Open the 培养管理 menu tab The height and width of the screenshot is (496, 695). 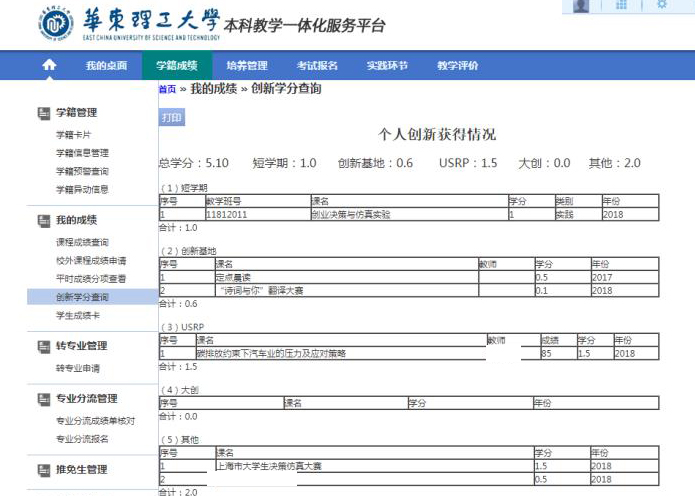coord(247,66)
